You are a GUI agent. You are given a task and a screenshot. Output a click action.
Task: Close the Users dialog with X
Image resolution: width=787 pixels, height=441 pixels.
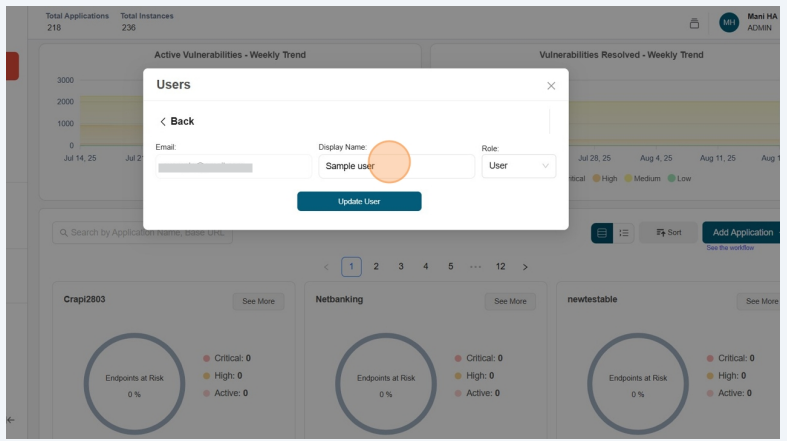click(x=551, y=86)
